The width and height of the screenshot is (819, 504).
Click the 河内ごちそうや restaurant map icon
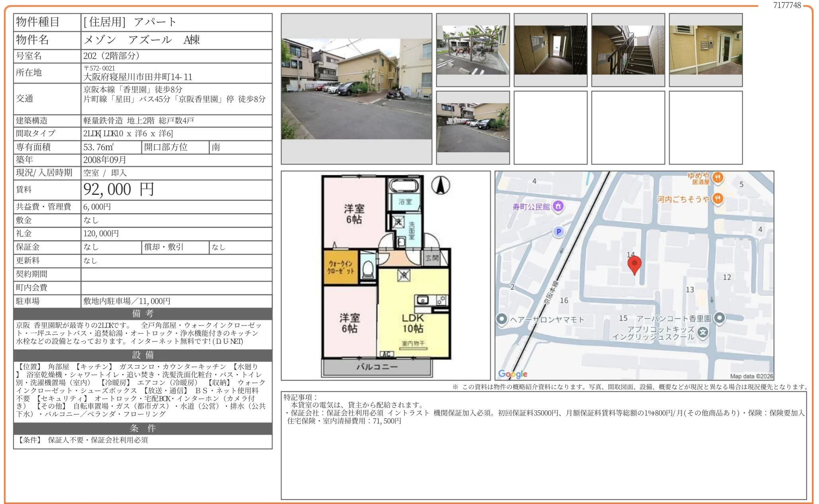pyautogui.click(x=717, y=198)
